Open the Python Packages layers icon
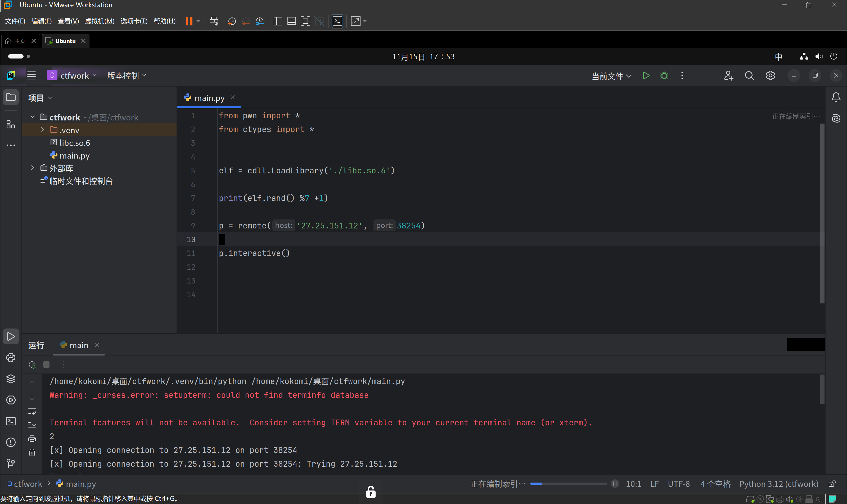This screenshot has width=847, height=504. click(11, 379)
